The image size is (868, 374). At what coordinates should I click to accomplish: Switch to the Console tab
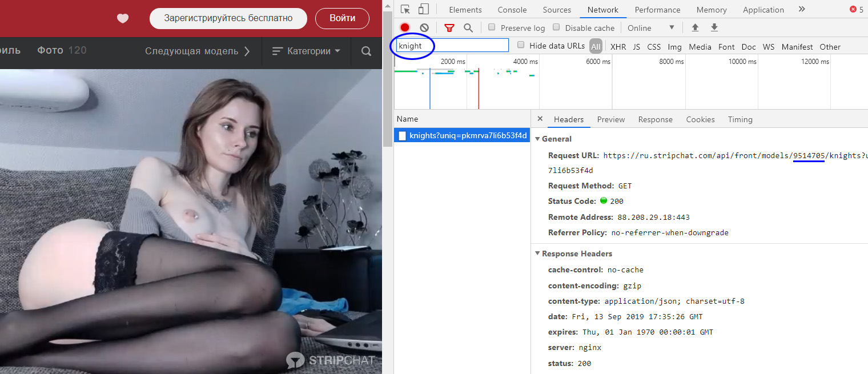pos(512,10)
